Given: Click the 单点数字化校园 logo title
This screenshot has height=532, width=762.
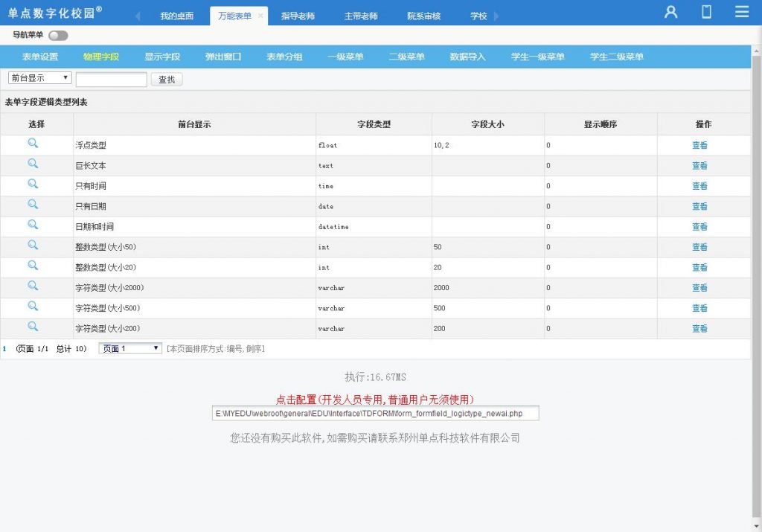Looking at the screenshot, I should pyautogui.click(x=54, y=13).
